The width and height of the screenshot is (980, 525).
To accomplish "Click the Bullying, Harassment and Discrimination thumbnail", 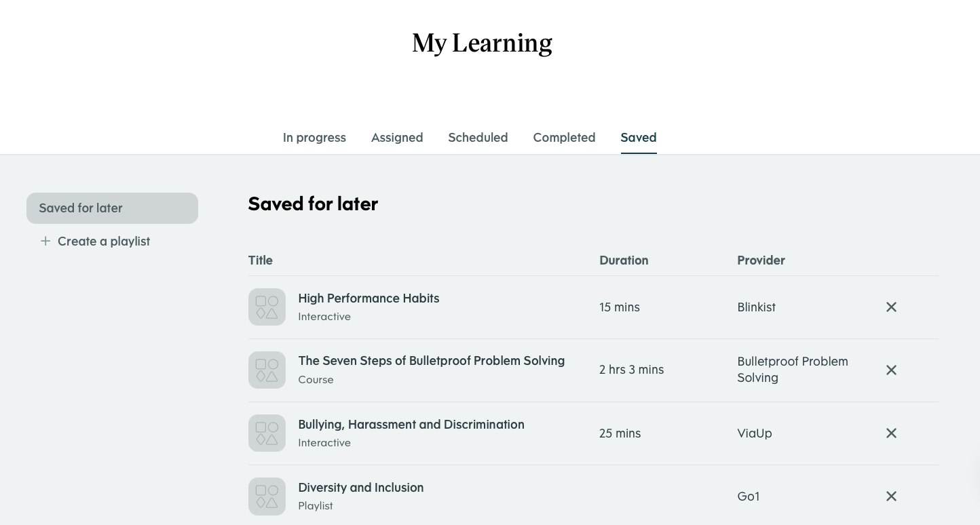I will pos(267,433).
